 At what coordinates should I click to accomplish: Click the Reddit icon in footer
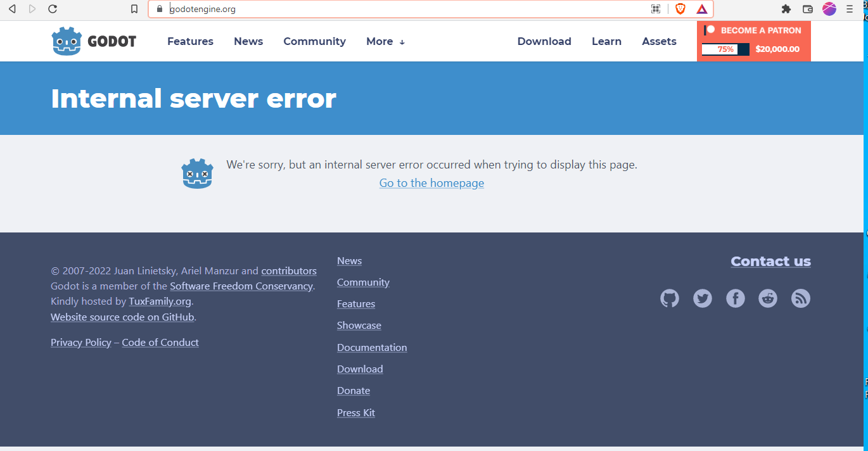point(767,298)
